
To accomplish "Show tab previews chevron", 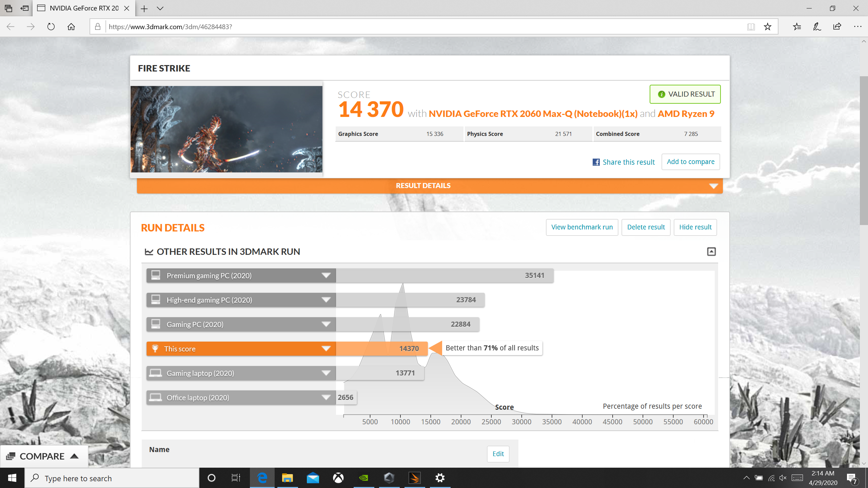I will tap(160, 8).
